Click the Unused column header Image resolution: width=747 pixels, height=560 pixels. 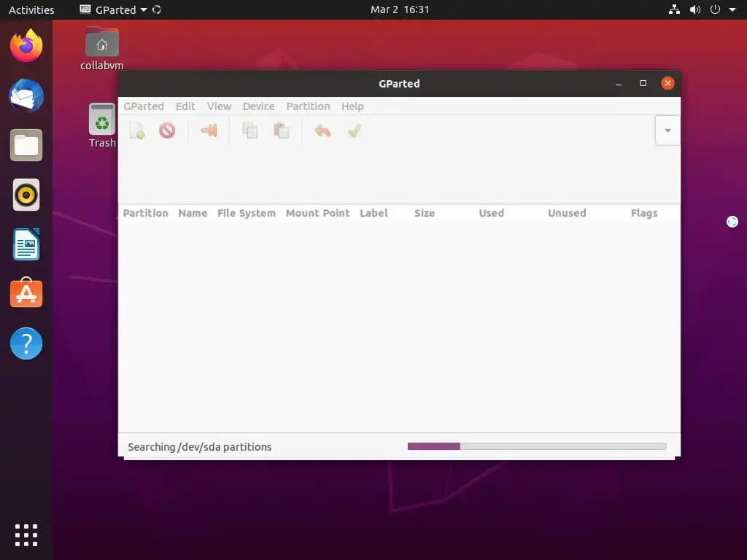point(567,213)
